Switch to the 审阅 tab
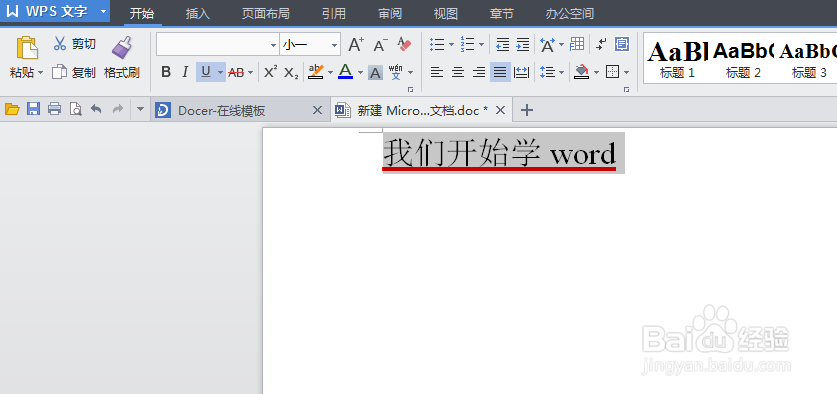837x394 pixels. pyautogui.click(x=390, y=13)
